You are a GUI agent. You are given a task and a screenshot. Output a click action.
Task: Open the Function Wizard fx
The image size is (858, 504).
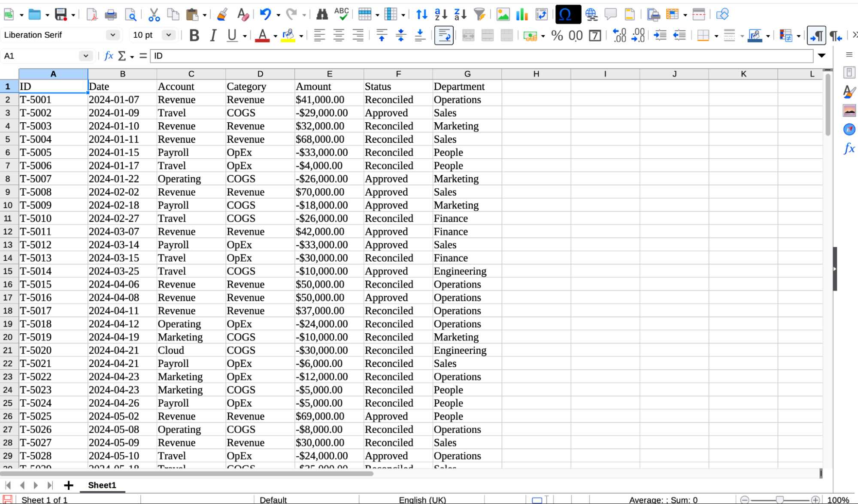click(109, 56)
